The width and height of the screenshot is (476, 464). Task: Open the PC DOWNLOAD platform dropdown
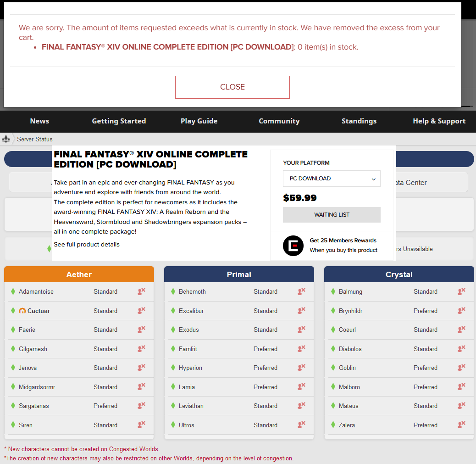point(332,179)
